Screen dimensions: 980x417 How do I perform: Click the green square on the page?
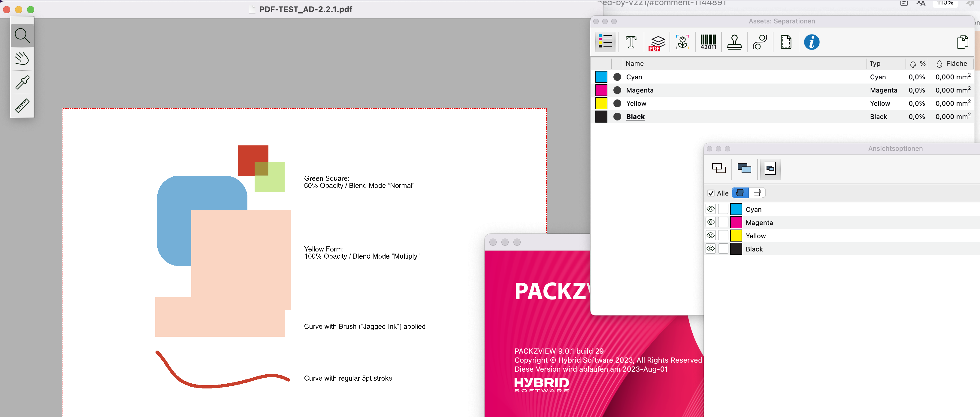(269, 177)
